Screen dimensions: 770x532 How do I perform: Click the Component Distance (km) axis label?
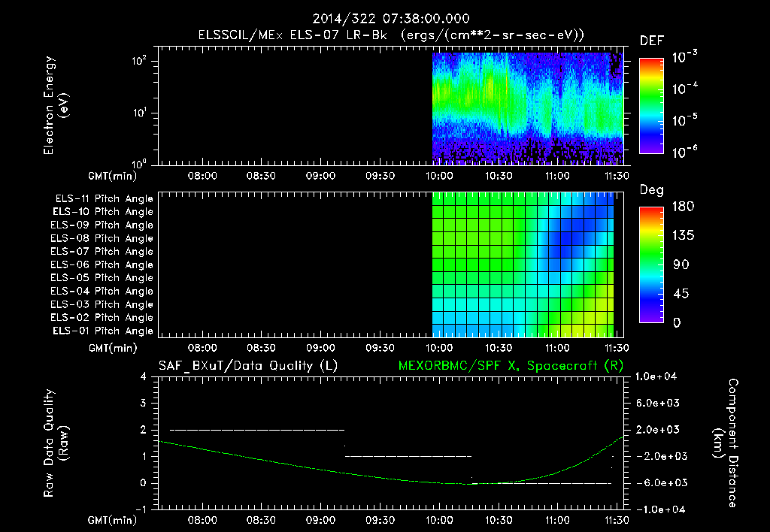[726, 443]
